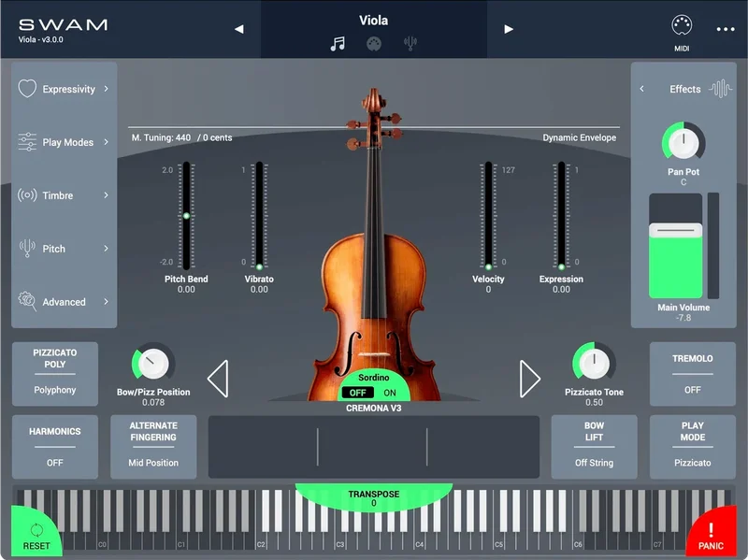Expand the Pitch chevron
This screenshot has height=560, width=748.
[106, 248]
